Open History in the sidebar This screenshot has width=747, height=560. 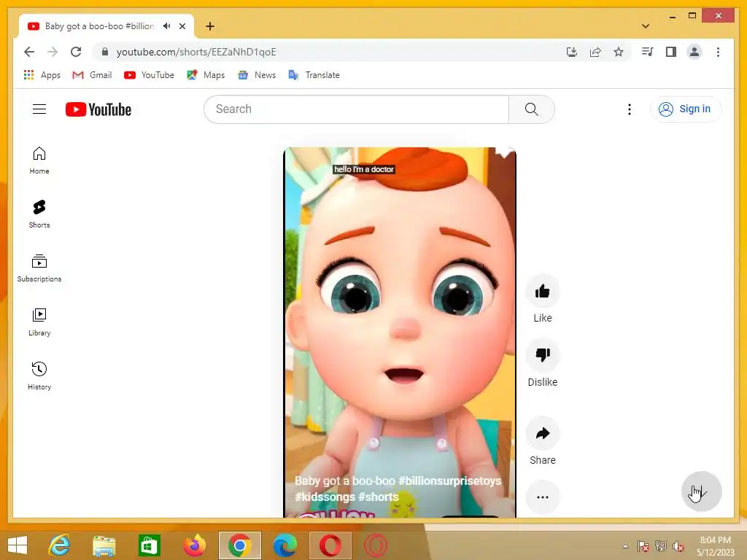tap(39, 376)
